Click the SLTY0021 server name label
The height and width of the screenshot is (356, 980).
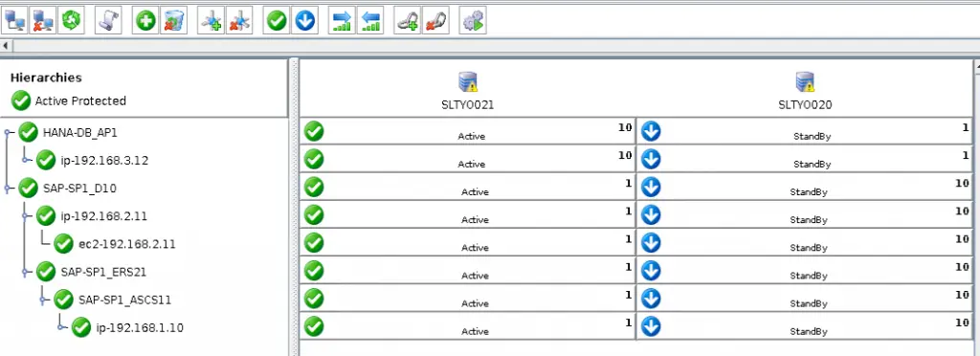(x=467, y=105)
